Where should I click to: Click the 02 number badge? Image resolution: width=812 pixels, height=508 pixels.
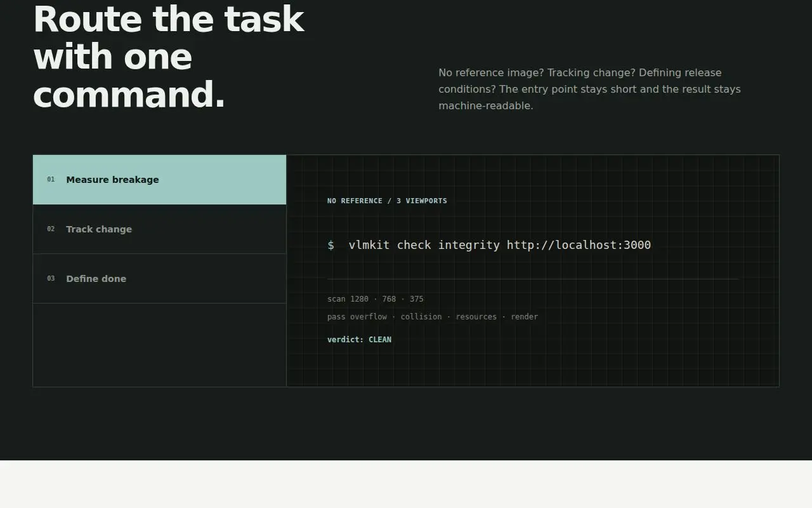(x=51, y=229)
